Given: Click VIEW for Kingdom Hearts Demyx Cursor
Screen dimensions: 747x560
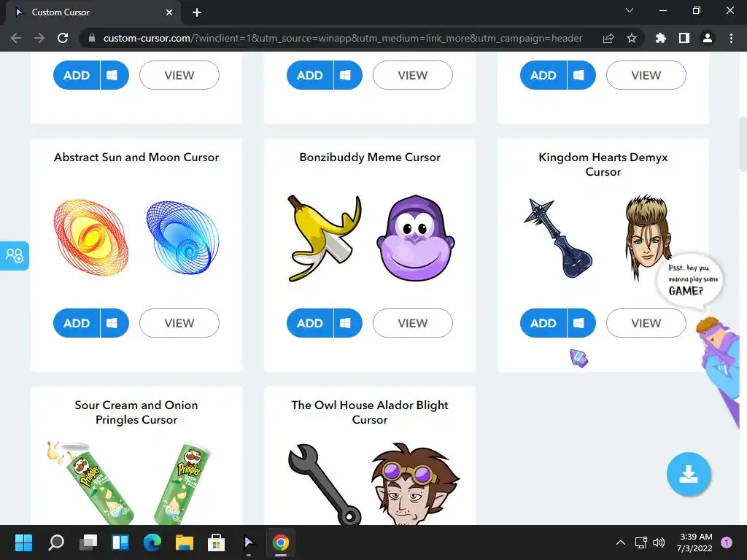Looking at the screenshot, I should [x=646, y=323].
